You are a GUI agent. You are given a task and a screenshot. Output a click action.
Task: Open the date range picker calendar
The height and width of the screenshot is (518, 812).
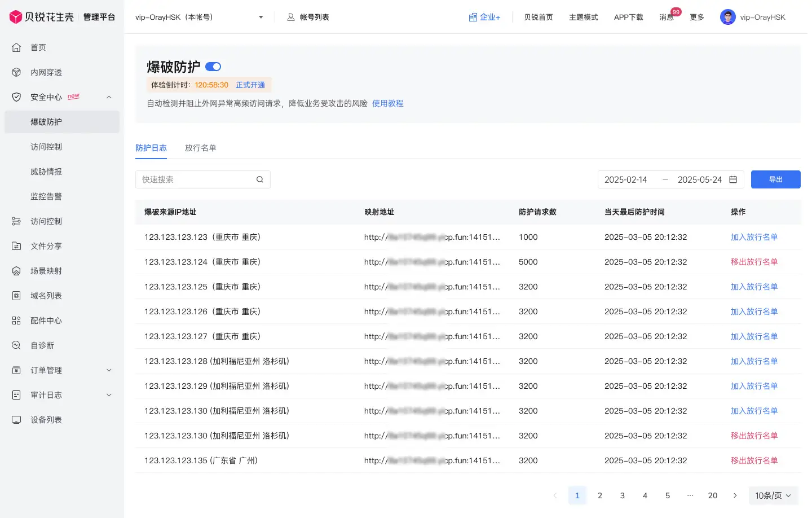pos(732,179)
